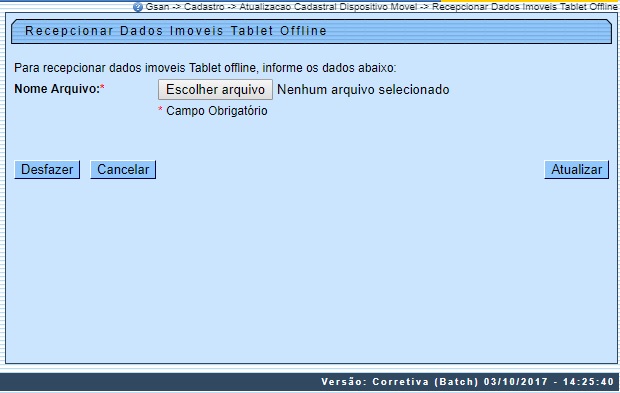The height and width of the screenshot is (393, 620).
Task: Click the 'Para recepcionar dados imoveis' instruction text
Action: click(205, 68)
